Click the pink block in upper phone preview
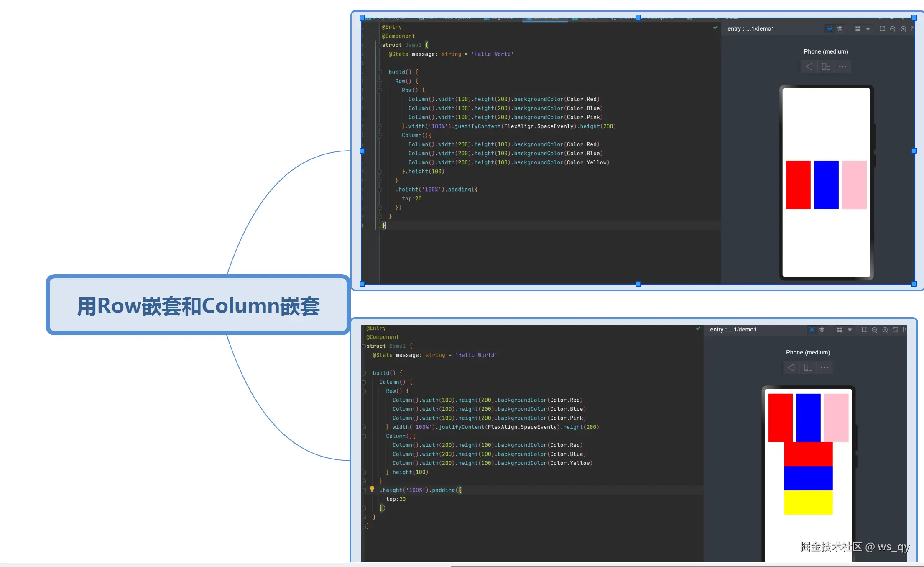The image size is (924, 567). [x=854, y=185]
